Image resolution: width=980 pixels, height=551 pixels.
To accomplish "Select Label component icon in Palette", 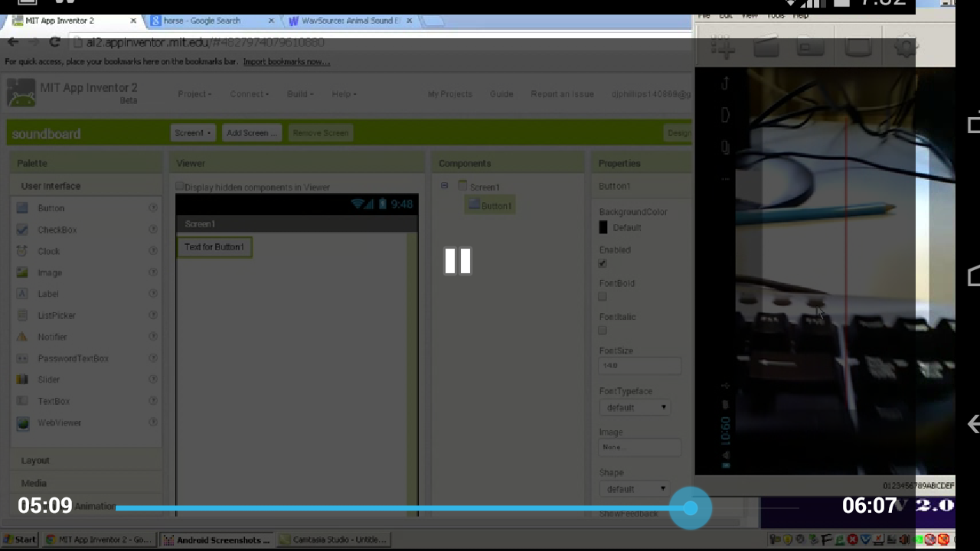I will coord(22,294).
